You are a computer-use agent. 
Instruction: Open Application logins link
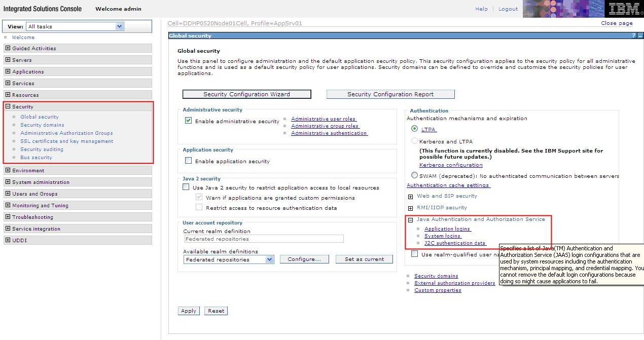[448, 229]
